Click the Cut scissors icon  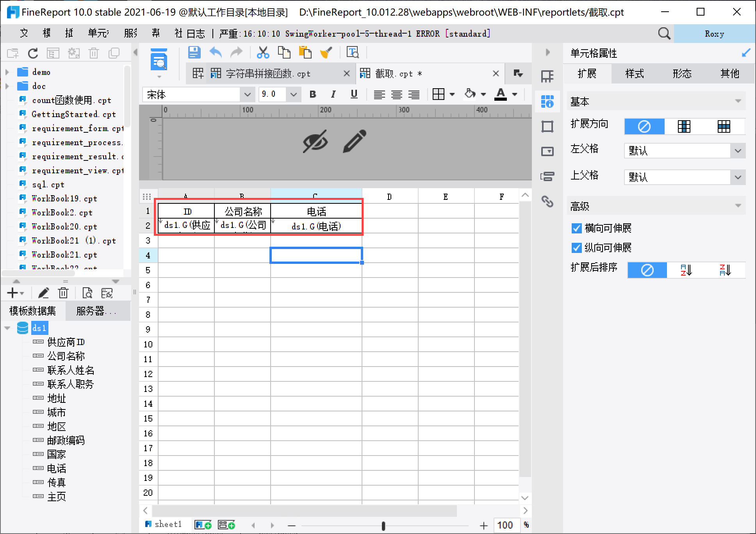pyautogui.click(x=263, y=52)
